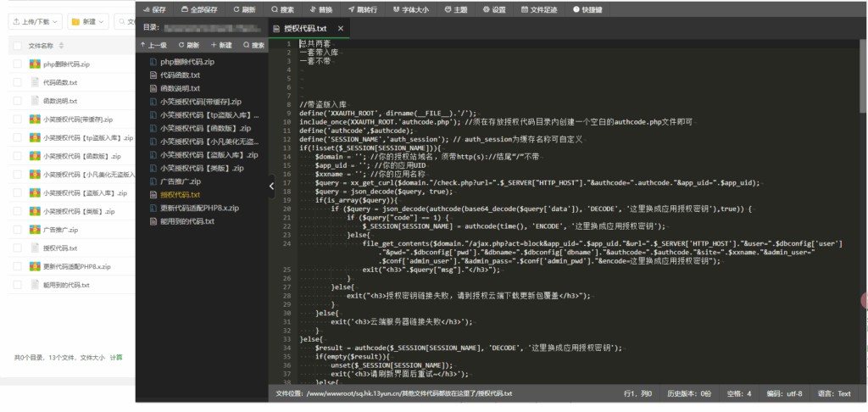
Task: Select 更新代码适配PHP8.x.zip in the editor tree
Action: pyautogui.click(x=202, y=208)
